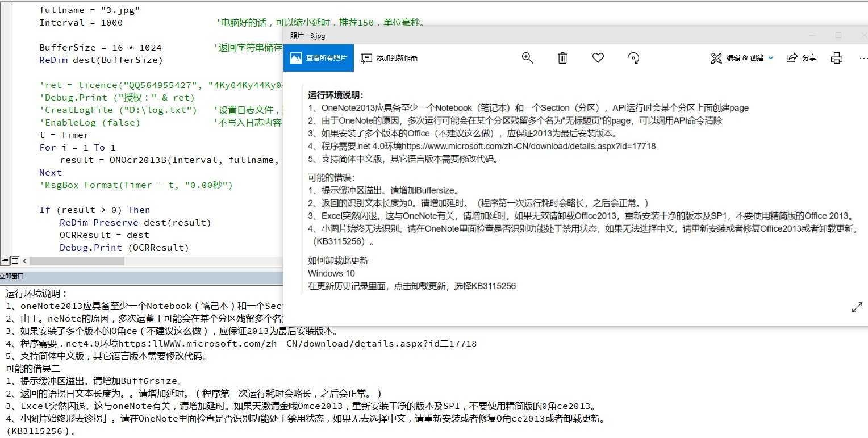Click green comment '不写入日志内容
The width and height of the screenshot is (868, 438).
tap(248, 123)
